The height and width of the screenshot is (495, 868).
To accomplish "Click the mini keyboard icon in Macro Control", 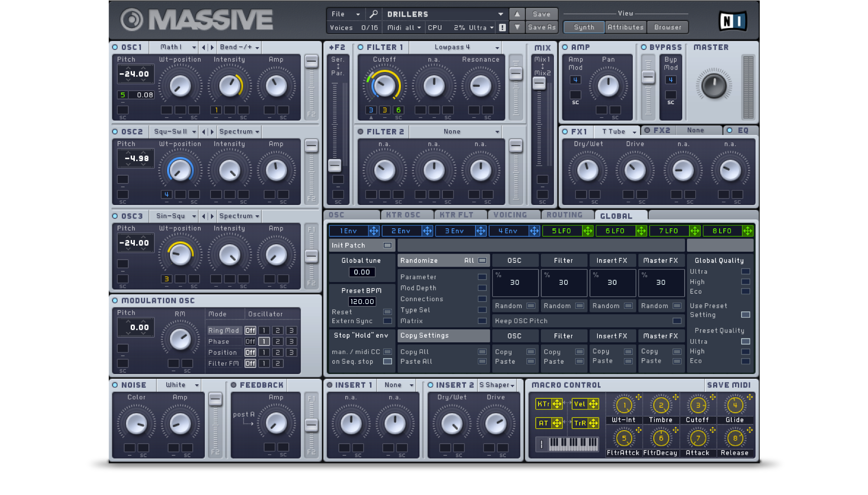I will click(x=573, y=444).
